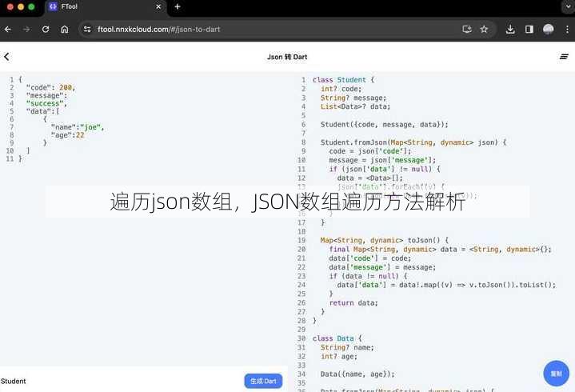Click "data['message'] = message;" line

point(382,267)
